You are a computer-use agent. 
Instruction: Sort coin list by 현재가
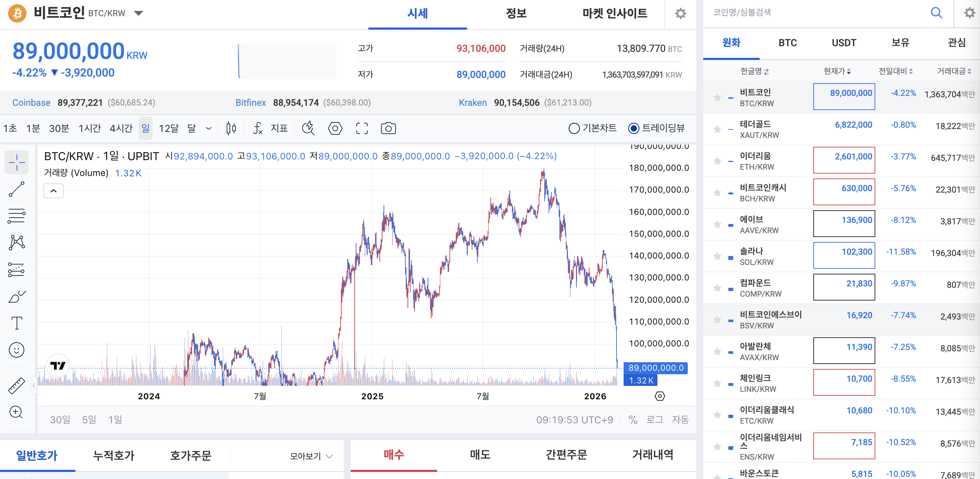tap(837, 71)
